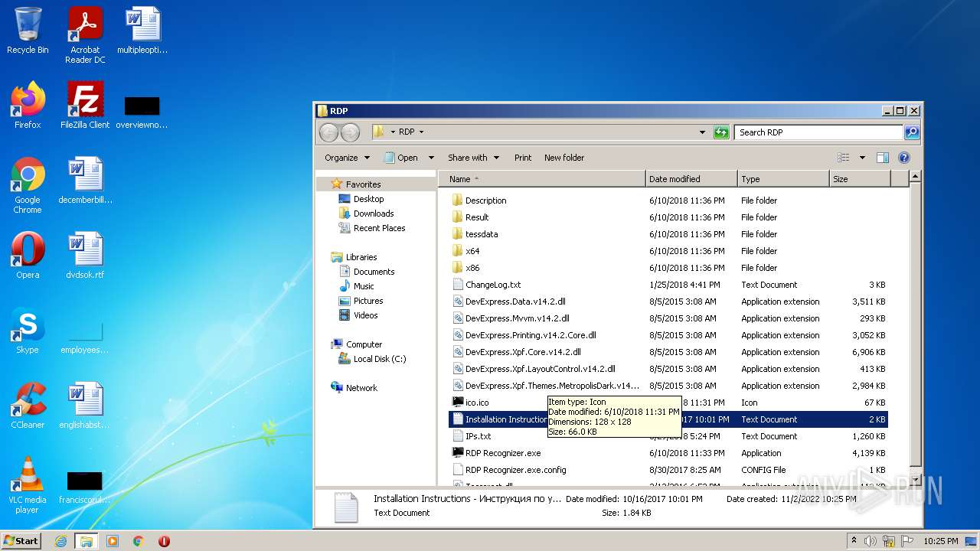Open Internet Explorer in taskbar
Image resolution: width=980 pixels, height=551 pixels.
coord(61,541)
